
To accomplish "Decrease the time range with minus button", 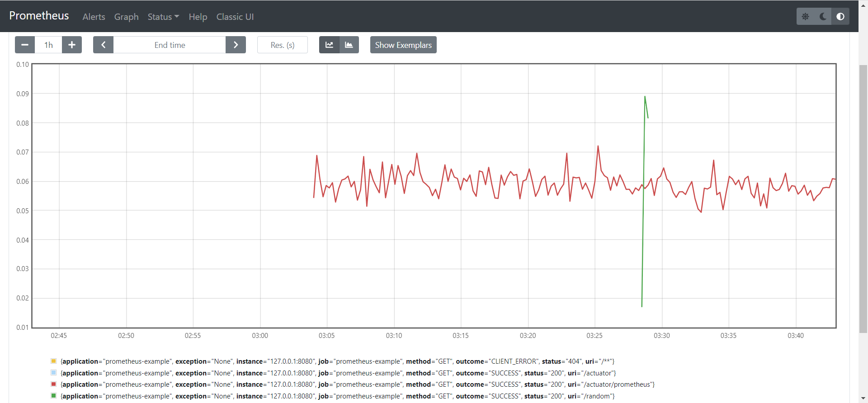I will click(25, 45).
